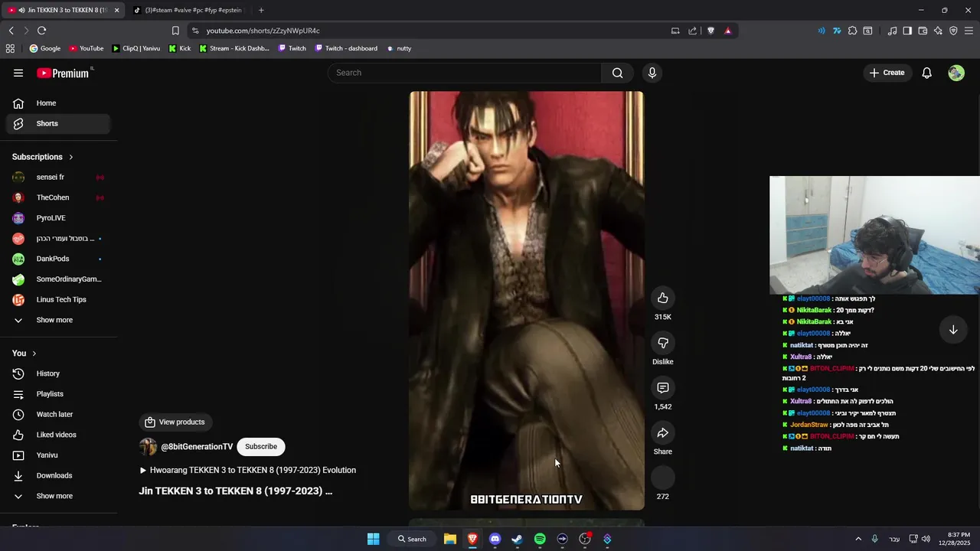Screen dimensions: 980x551
Task: Open comments on the short
Action: point(663,388)
